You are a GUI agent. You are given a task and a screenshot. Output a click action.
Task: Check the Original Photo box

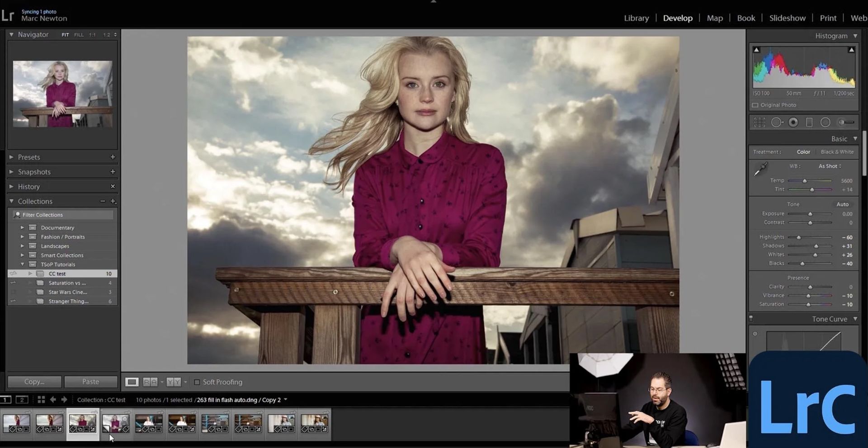click(x=755, y=105)
